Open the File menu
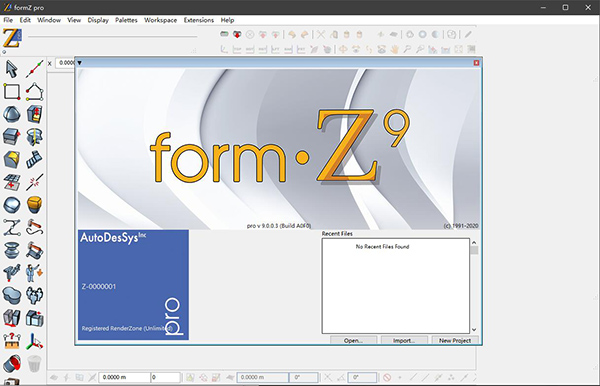Viewport: 600px width, 386px height. point(8,20)
